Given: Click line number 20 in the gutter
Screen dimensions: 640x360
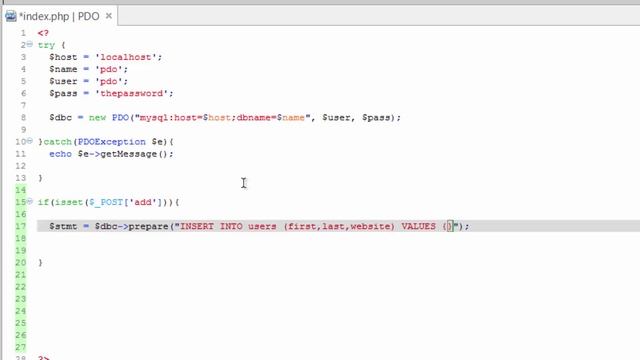Looking at the screenshot, I should [20, 262].
